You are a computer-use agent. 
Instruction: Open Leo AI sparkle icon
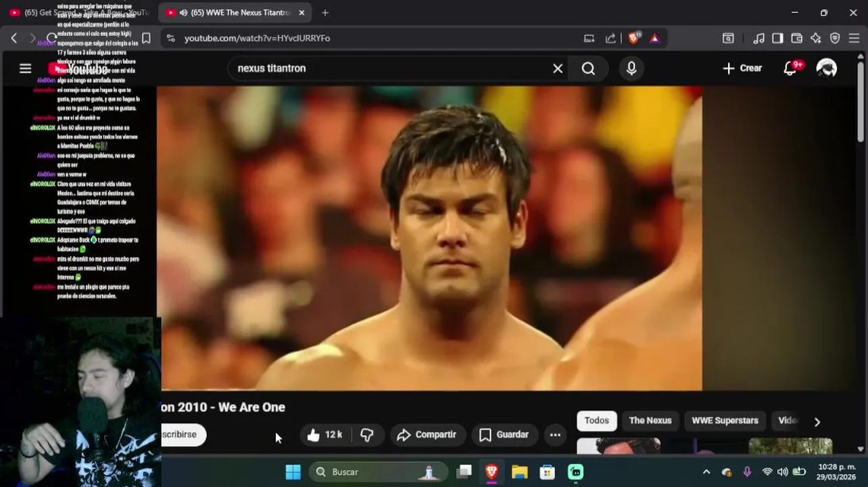pos(816,39)
